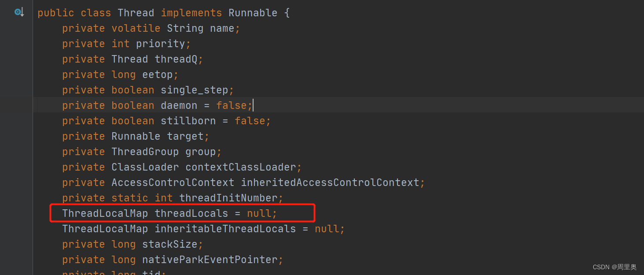Screen dimensions: 644x275
Task: Click the inheritedAccessControlContext field name
Action: (x=330, y=182)
